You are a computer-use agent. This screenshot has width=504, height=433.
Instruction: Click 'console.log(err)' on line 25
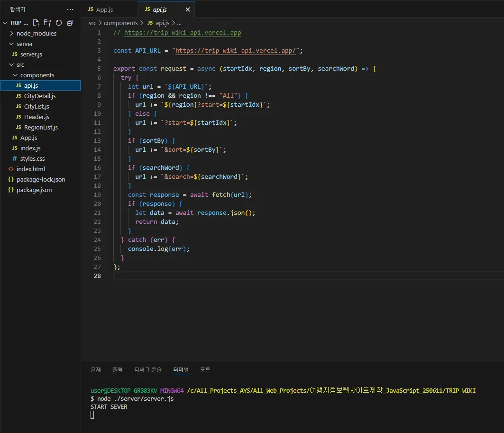click(x=157, y=249)
